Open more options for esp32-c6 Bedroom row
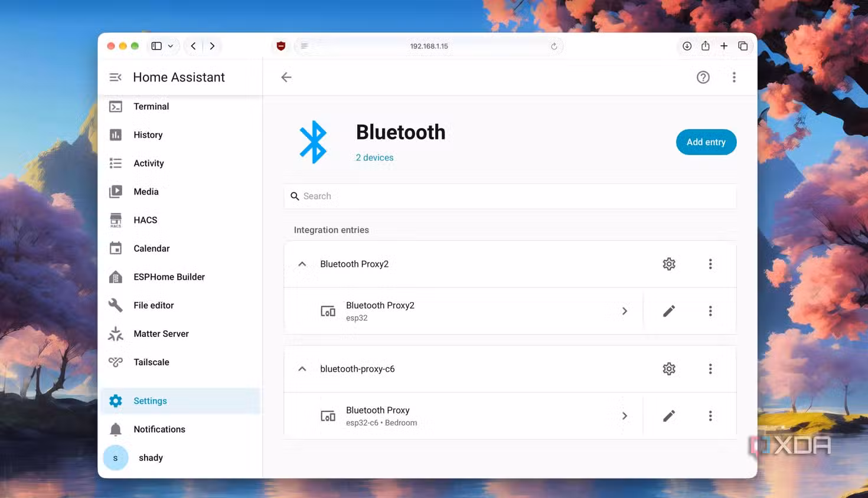Screen dimensions: 868x498 (710, 416)
